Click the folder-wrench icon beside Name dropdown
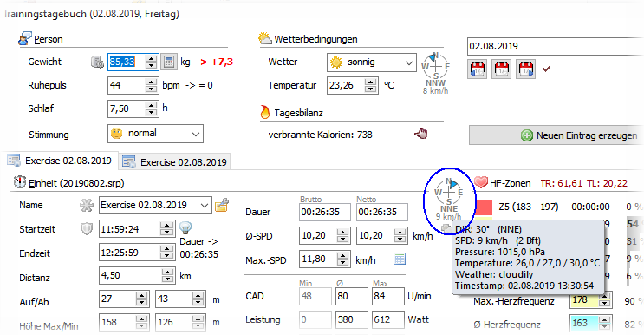Screen dimensions: 644x335 tap(222, 204)
